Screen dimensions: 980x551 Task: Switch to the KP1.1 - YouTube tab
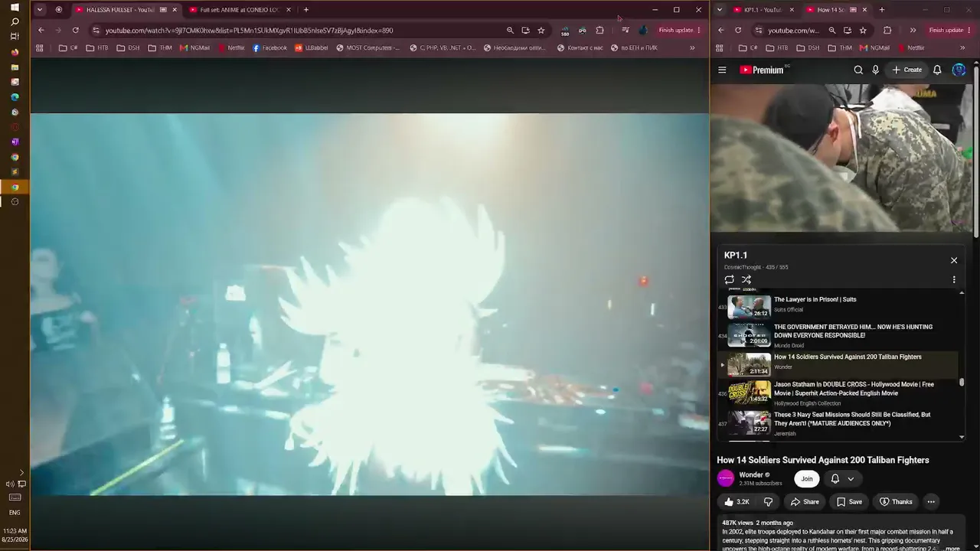763,10
